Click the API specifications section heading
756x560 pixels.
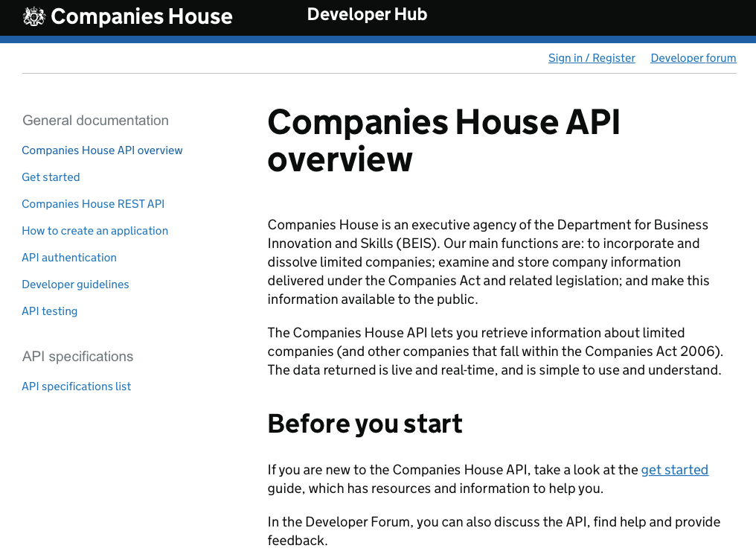click(77, 357)
